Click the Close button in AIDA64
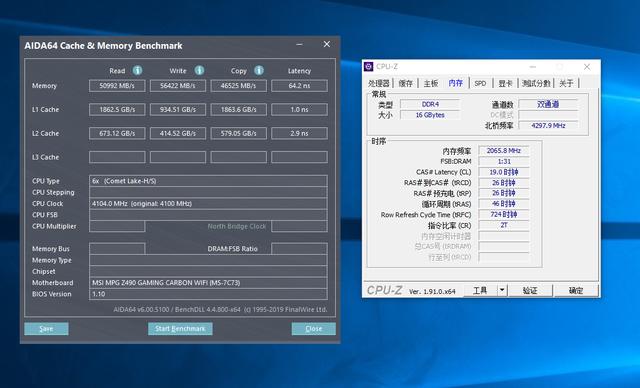The width and height of the screenshot is (640, 388). 313,329
